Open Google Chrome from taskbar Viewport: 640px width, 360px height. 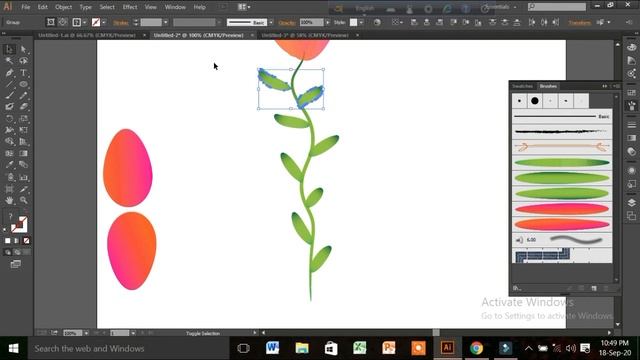click(x=476, y=348)
